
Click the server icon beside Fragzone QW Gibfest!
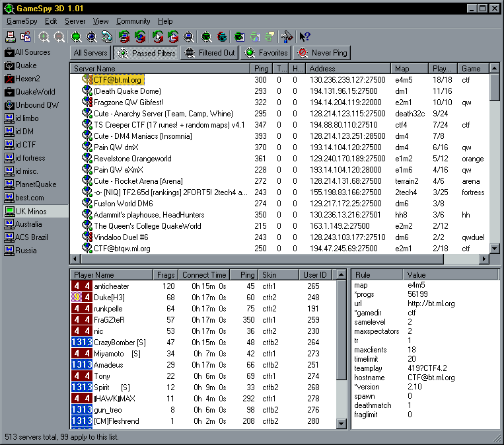[87, 102]
